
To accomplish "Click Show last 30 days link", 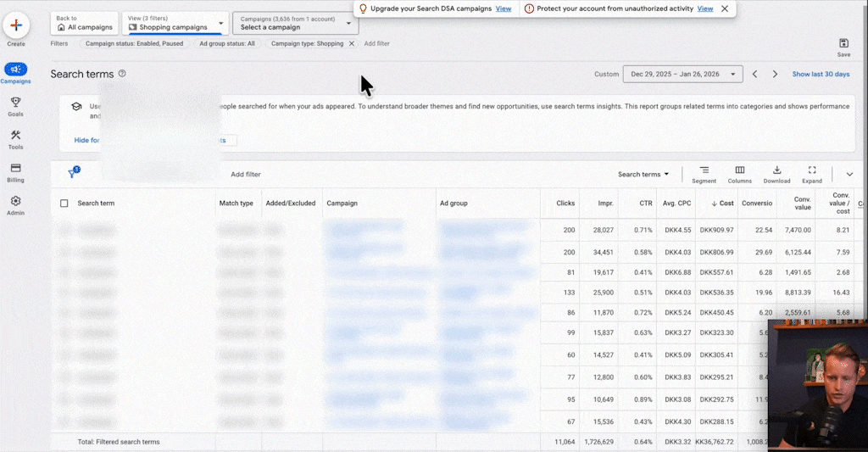I will (x=821, y=75).
